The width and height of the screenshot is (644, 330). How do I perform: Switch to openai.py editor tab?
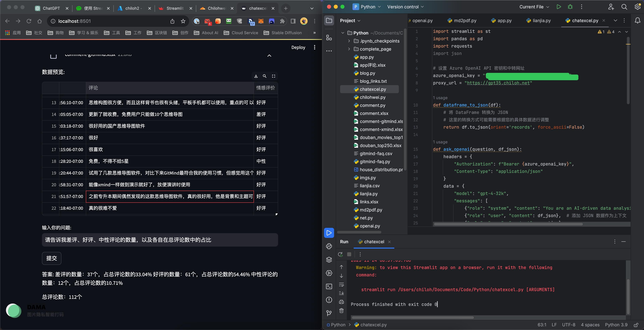pos(422,20)
